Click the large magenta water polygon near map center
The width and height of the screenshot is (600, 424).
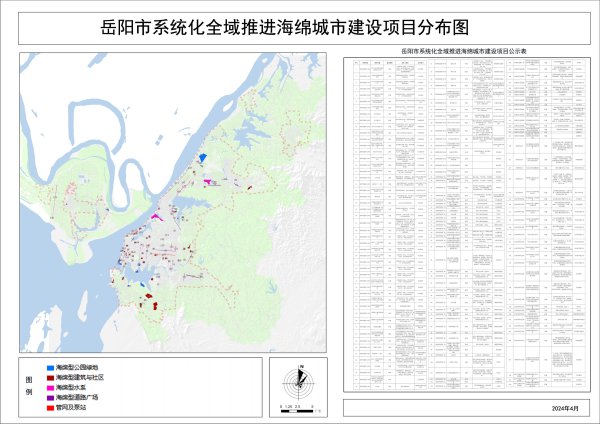157,216
